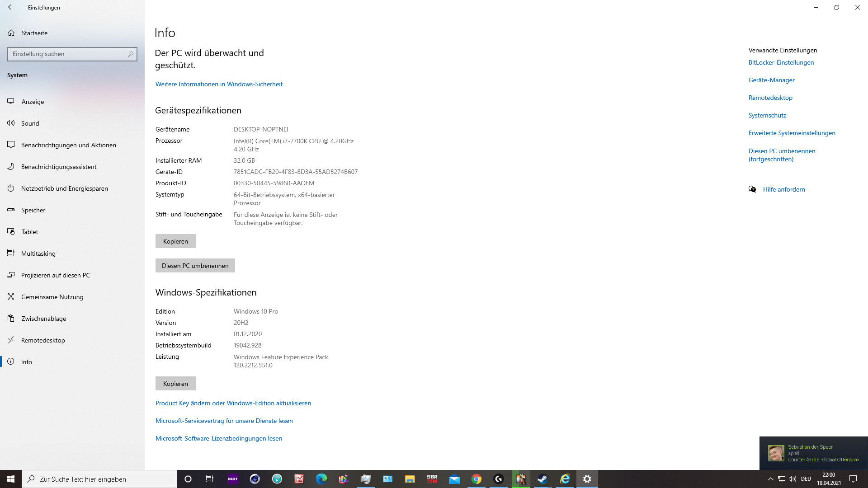Open the Multitasking settings page
868x488 pixels.
pyautogui.click(x=38, y=253)
